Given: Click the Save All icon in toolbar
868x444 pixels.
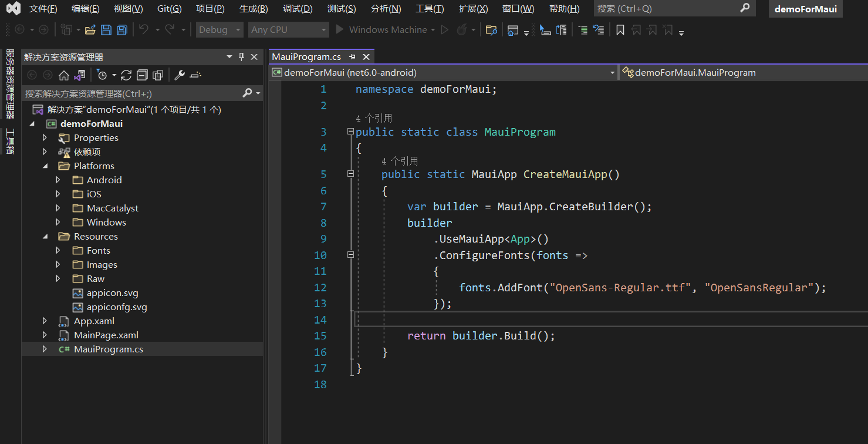Looking at the screenshot, I should coord(121,30).
